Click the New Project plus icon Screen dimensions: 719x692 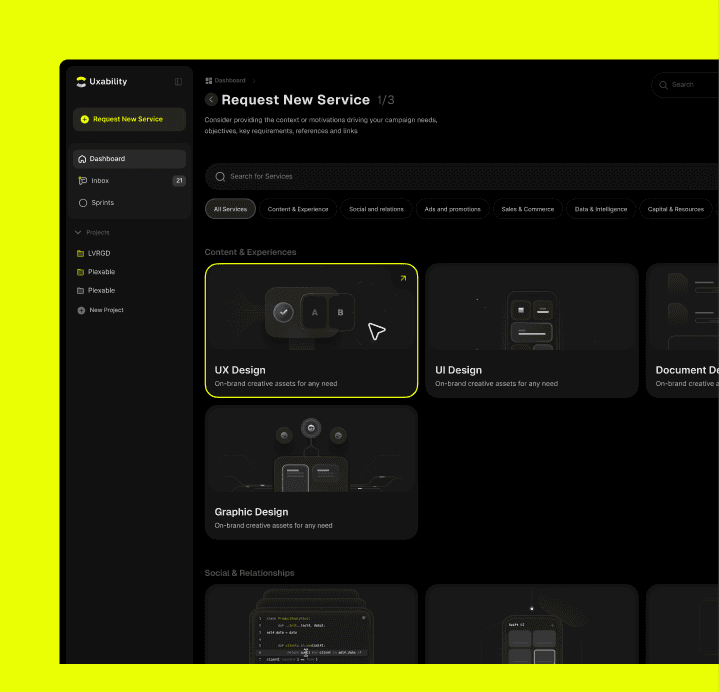click(x=81, y=310)
